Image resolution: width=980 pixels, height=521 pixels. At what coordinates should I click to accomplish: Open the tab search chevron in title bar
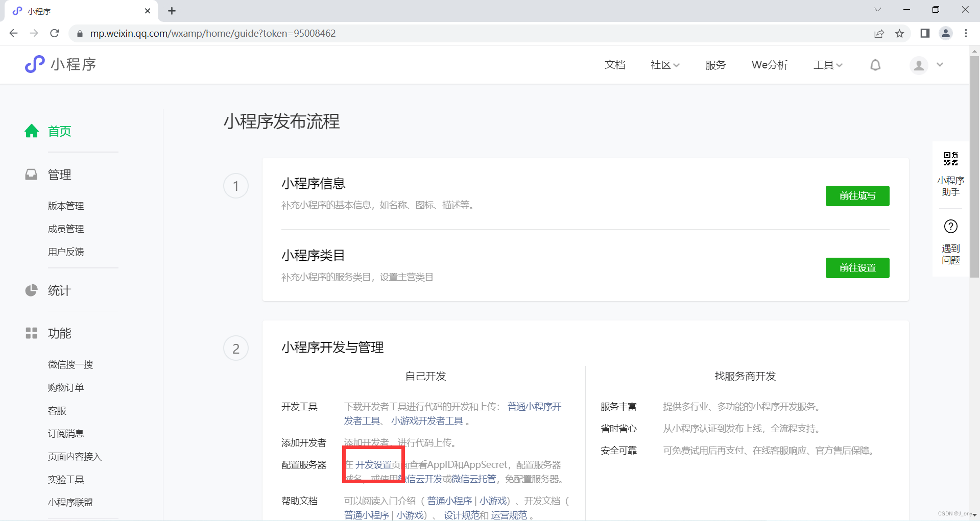(877, 10)
